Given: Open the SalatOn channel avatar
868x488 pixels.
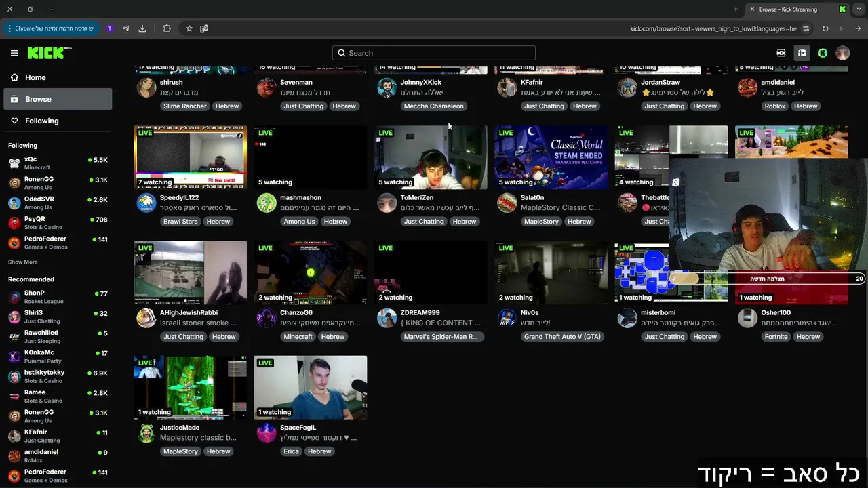Looking at the screenshot, I should coord(507,203).
